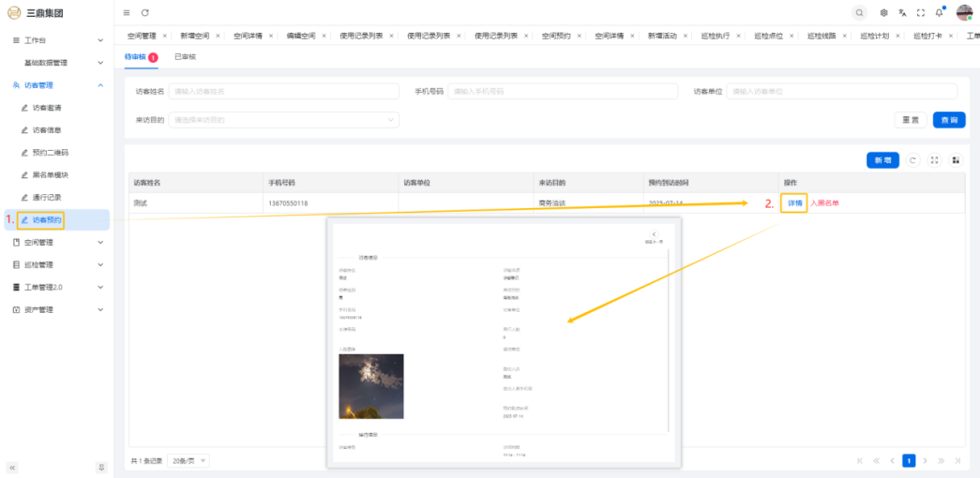Switch to the 已审核 tab
The image size is (980, 478).
(185, 57)
